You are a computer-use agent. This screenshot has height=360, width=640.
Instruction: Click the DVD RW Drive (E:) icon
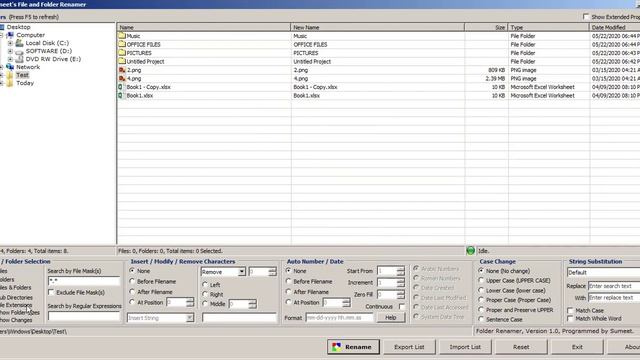pos(19,59)
